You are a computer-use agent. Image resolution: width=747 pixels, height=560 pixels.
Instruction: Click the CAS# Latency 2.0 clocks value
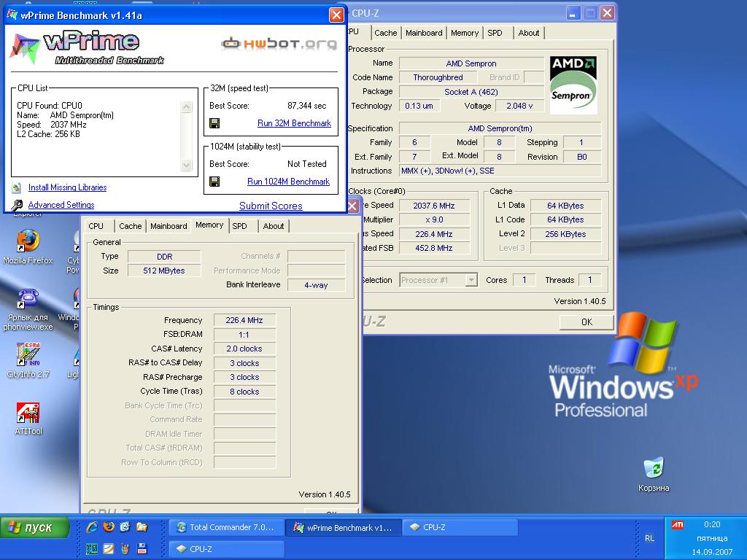244,349
